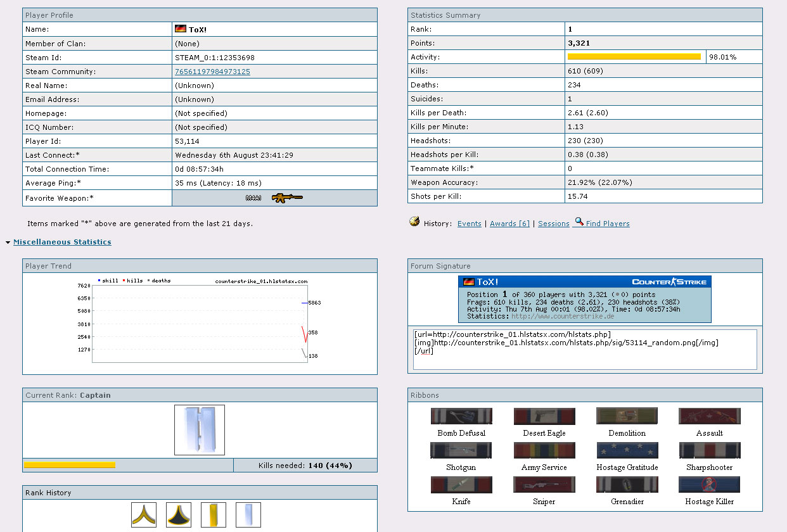This screenshot has height=532, width=787.
Task: Click the yellow Activity progress bar
Action: coord(634,57)
